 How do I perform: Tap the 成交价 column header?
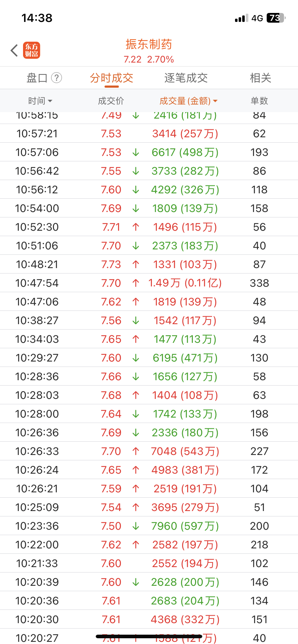111,101
